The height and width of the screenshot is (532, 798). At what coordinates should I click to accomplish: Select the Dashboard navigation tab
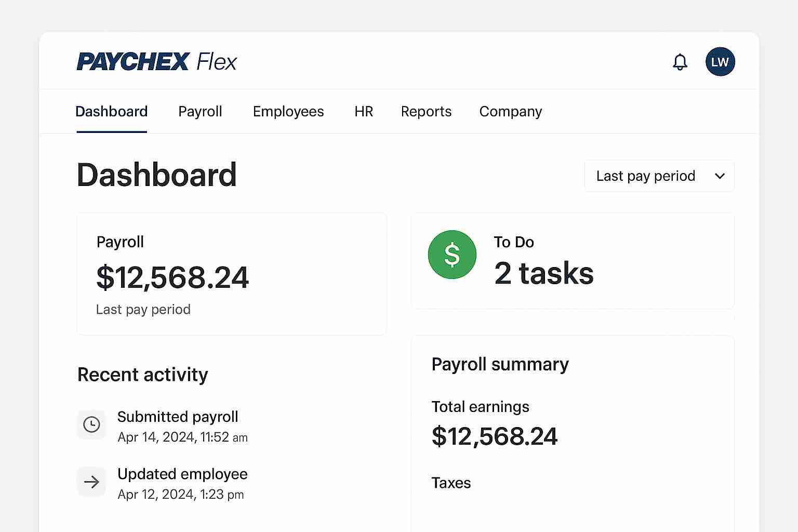(111, 111)
